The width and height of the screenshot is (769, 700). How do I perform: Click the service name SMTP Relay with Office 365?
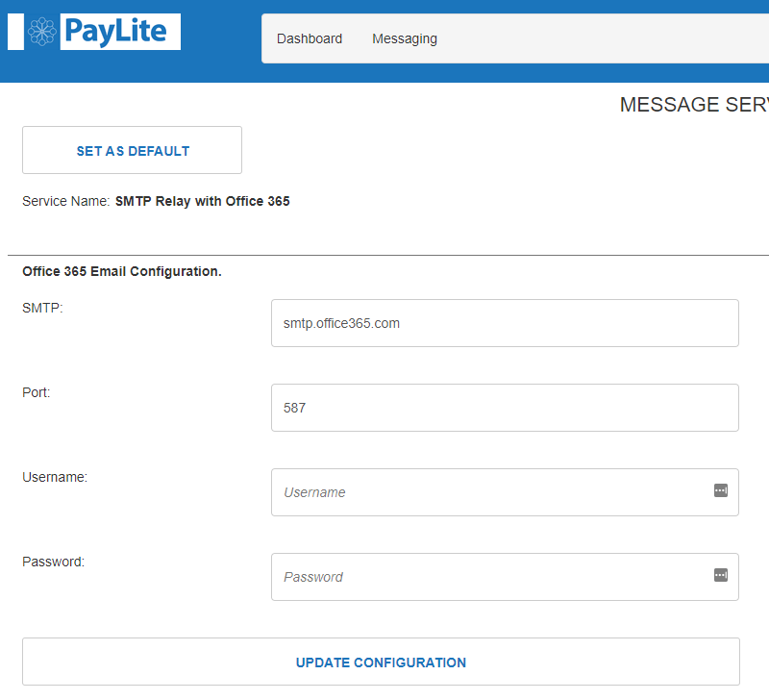(202, 201)
